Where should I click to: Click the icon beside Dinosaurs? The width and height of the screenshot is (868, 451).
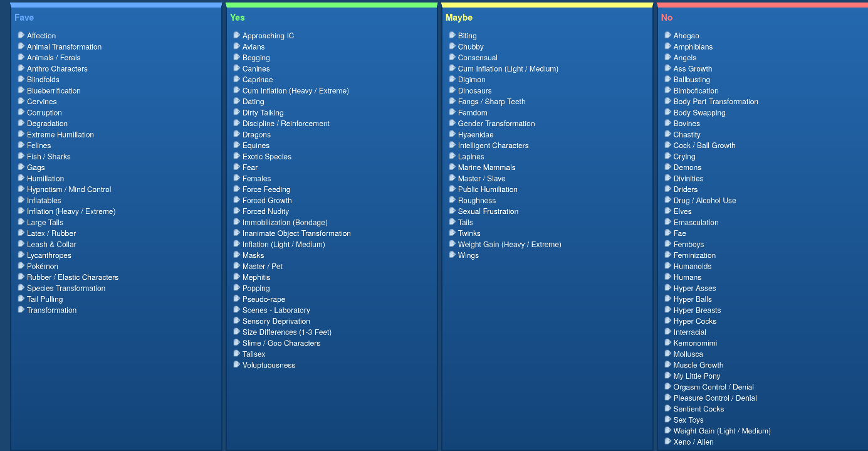(x=452, y=90)
